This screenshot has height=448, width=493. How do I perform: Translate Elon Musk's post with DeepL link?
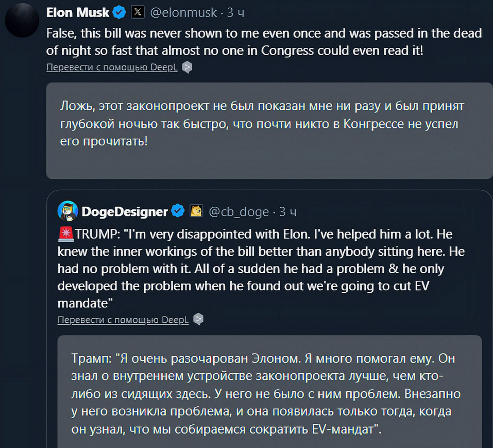click(112, 67)
